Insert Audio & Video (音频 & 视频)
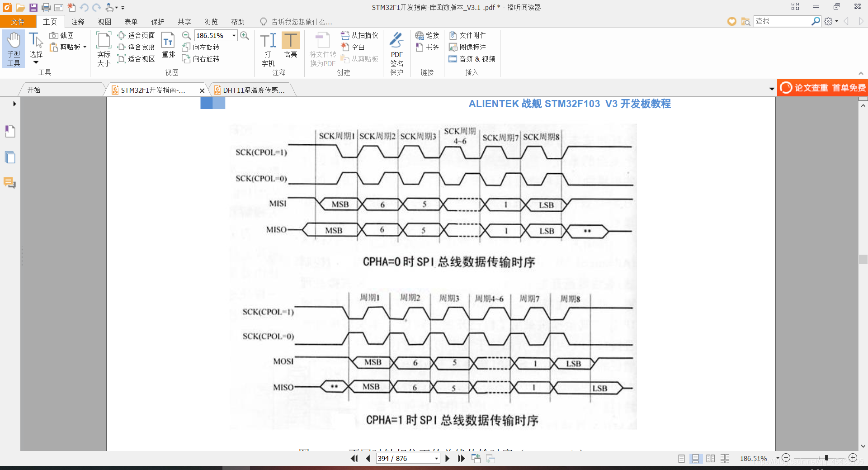The height and width of the screenshot is (470, 868). pos(472,59)
